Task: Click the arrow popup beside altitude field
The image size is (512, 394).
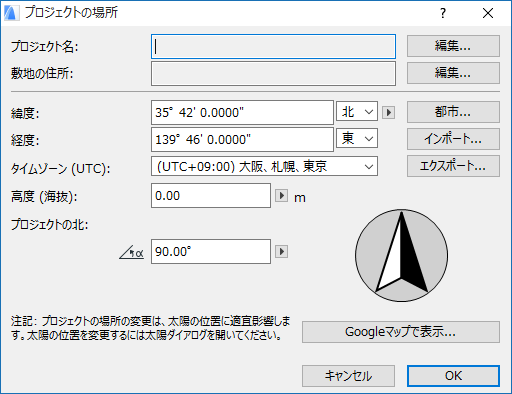Action: [x=282, y=195]
